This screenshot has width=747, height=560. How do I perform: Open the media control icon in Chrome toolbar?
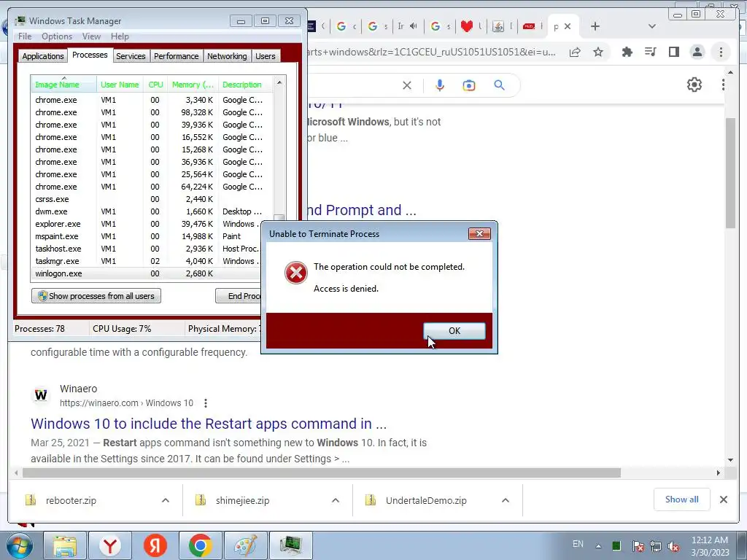coord(650,52)
